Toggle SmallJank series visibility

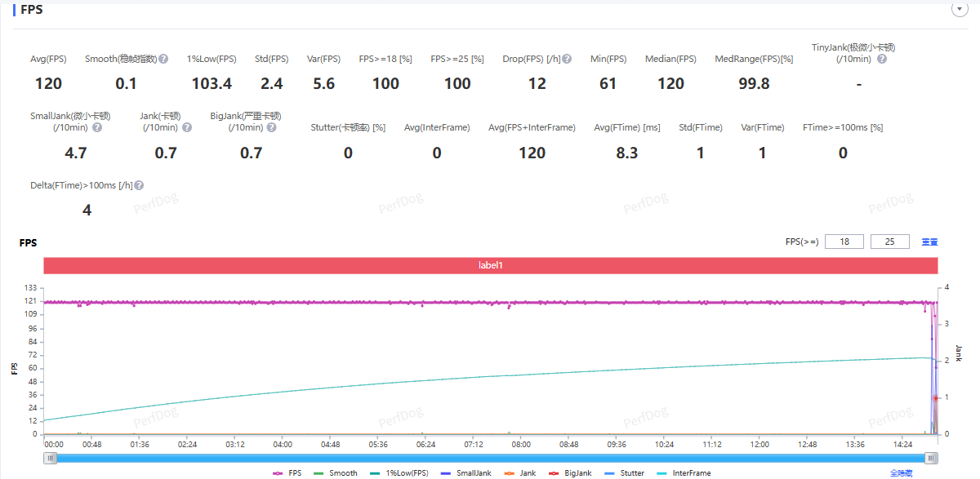[x=465, y=473]
